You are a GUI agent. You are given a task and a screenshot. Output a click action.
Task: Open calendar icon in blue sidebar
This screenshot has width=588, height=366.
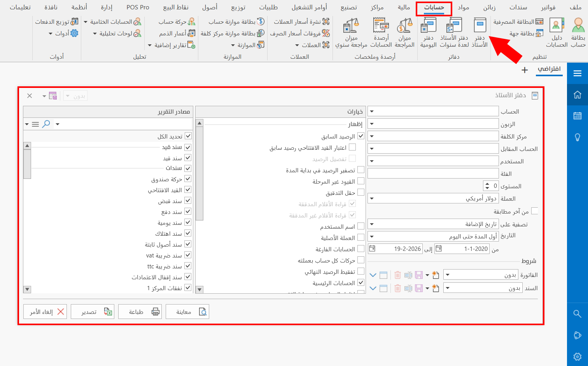pos(577,116)
